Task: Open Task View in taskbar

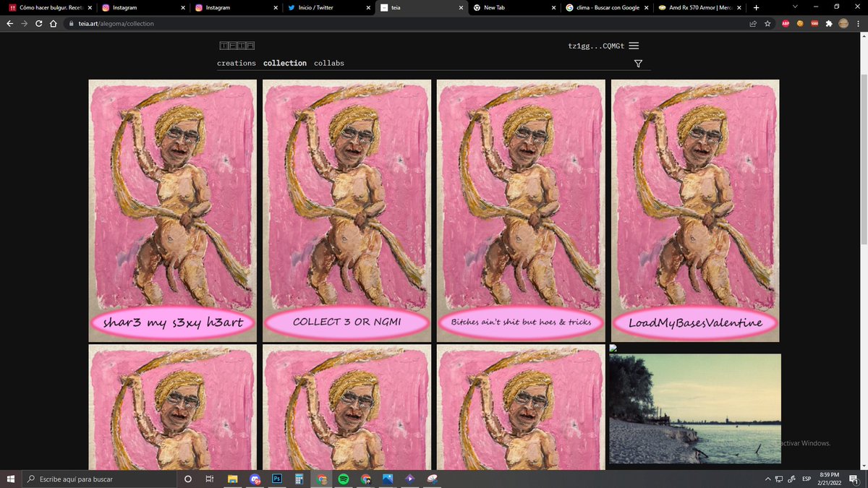Action: (x=210, y=479)
